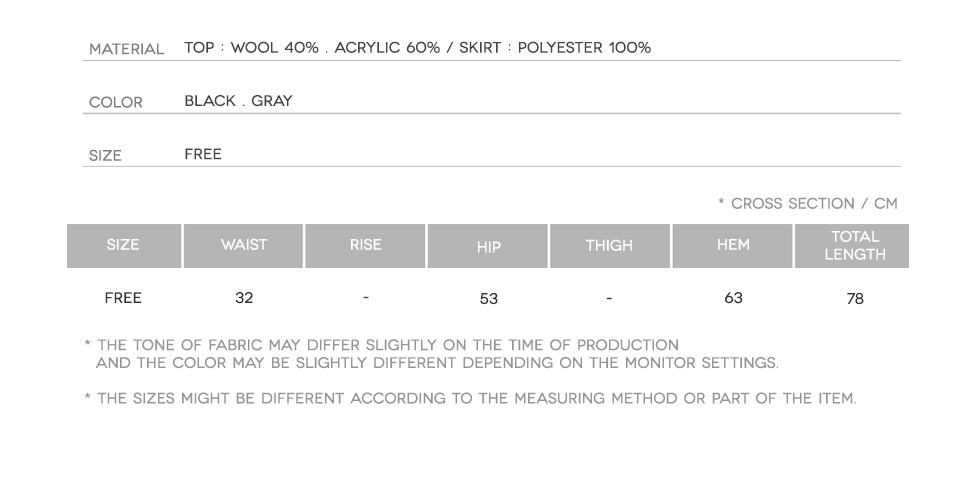The height and width of the screenshot is (498, 980).
Task: Click the SIZE label above the table
Action: 105,155
